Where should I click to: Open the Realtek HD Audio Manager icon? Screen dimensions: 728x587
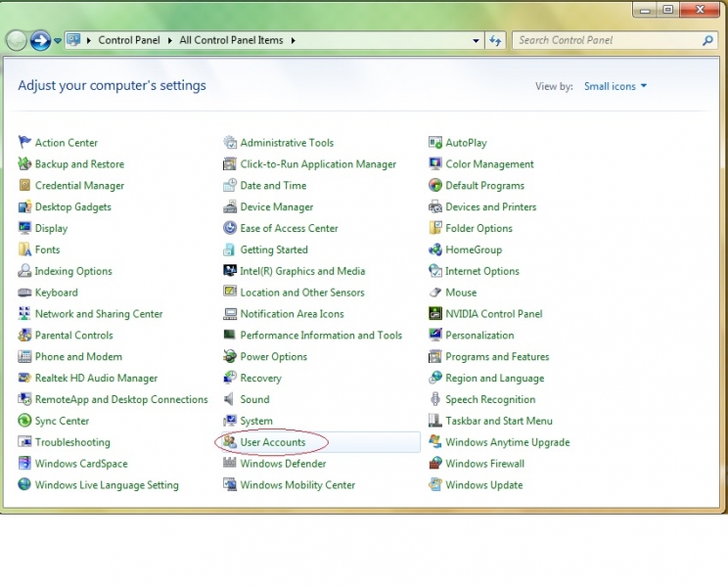click(x=24, y=379)
